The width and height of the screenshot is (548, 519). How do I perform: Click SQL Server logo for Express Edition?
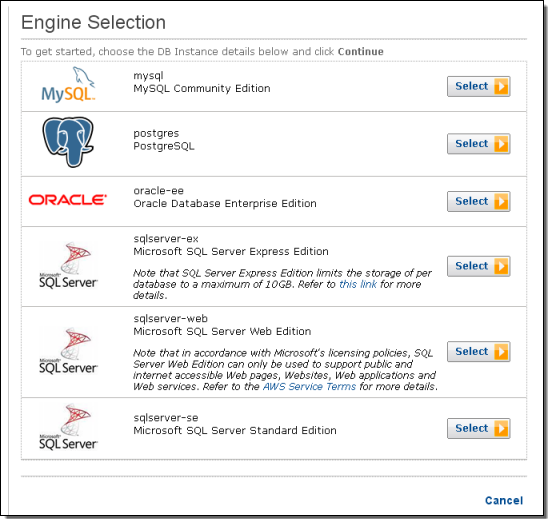coord(68,266)
